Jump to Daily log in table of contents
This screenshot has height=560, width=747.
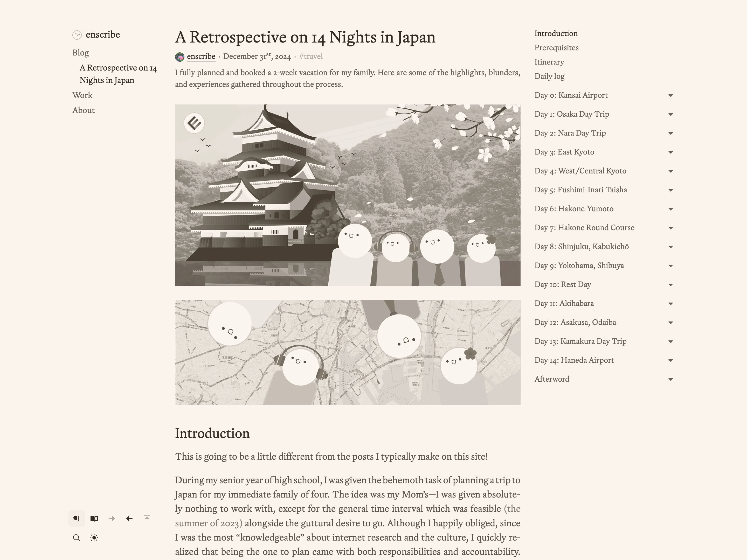(x=549, y=76)
